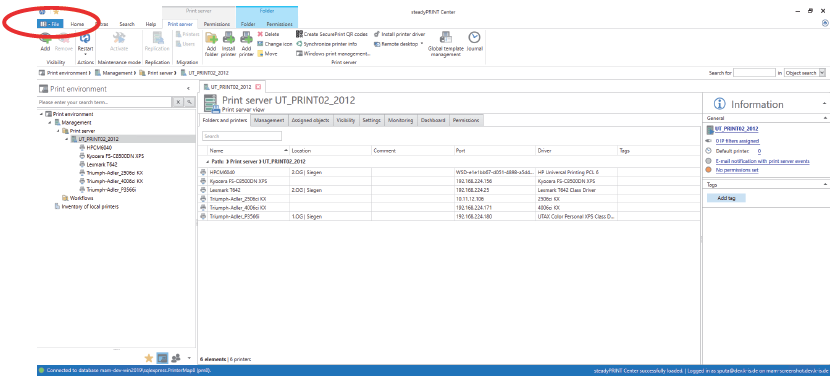This screenshot has width=832, height=378.
Task: Collapse the Tags section
Action: click(x=825, y=184)
